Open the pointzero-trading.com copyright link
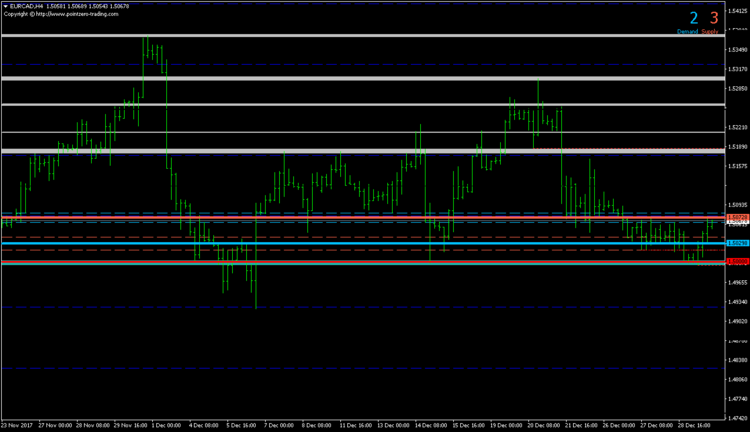The height and width of the screenshot is (432, 750). pos(77,14)
